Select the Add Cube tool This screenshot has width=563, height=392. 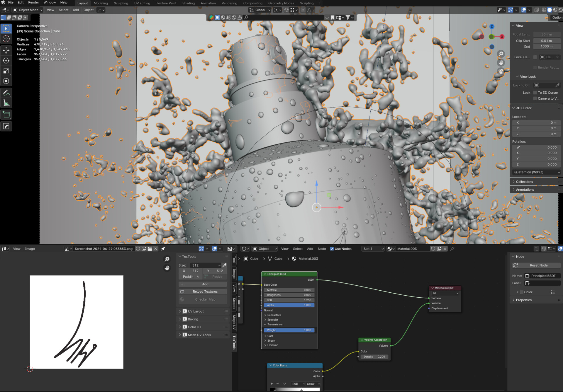coord(6,115)
